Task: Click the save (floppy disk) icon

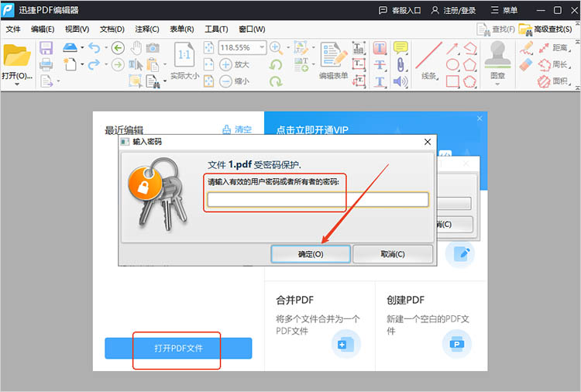Action: tap(46, 48)
